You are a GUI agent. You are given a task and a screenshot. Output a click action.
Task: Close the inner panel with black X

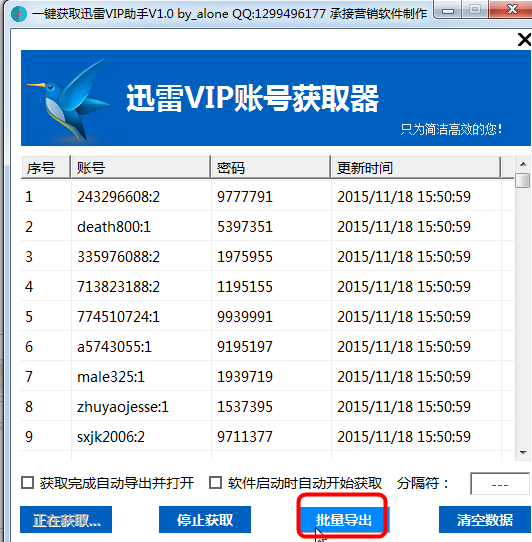pyautogui.click(x=524, y=39)
